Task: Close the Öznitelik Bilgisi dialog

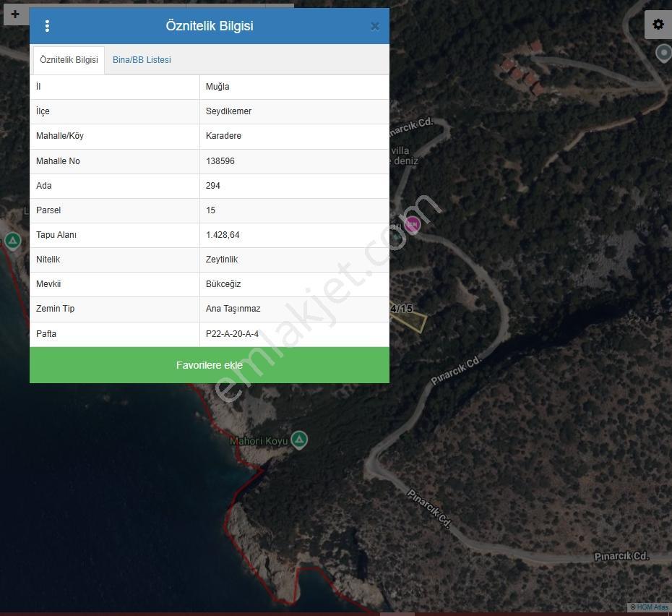Action: point(375,27)
